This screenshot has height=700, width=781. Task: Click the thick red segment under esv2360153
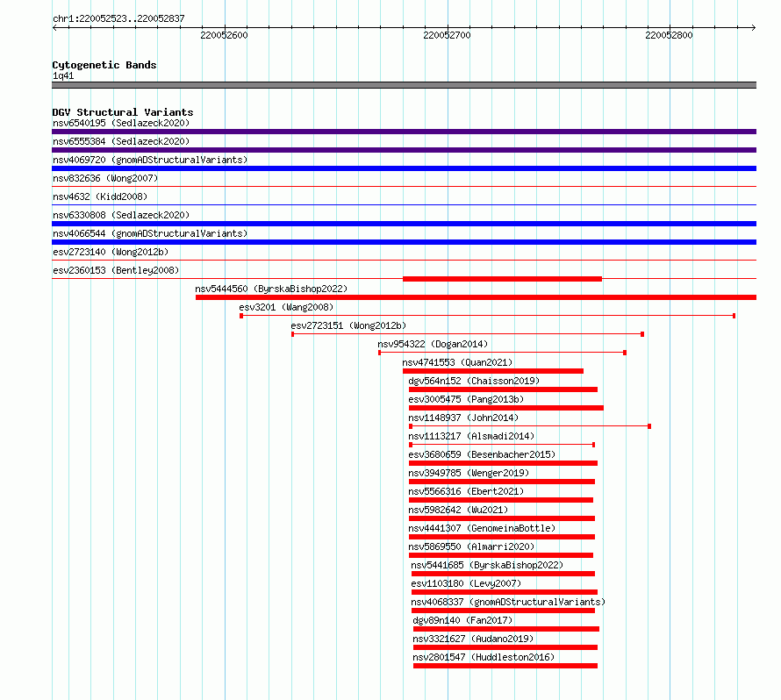[x=502, y=279]
